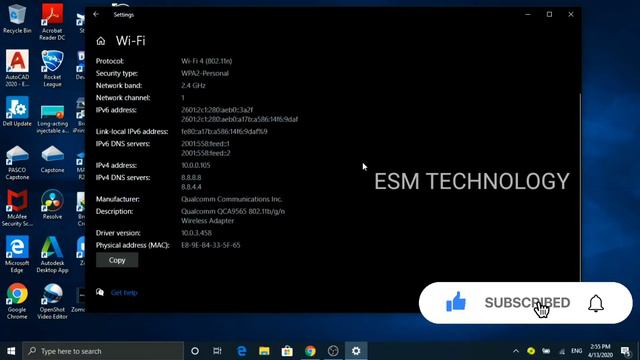Viewport: 640px width, 360px height.
Task: Launch McAfee Security Scan shortcut
Action: pos(17,208)
